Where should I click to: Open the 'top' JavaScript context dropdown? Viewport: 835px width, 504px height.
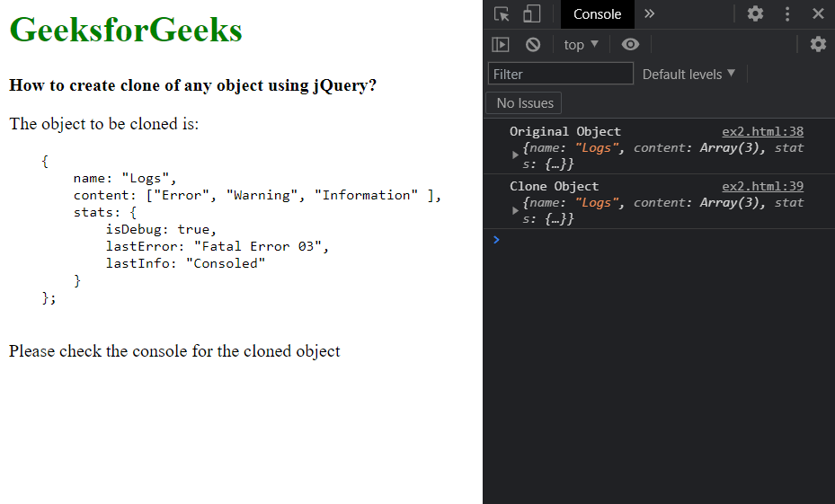[x=581, y=45]
